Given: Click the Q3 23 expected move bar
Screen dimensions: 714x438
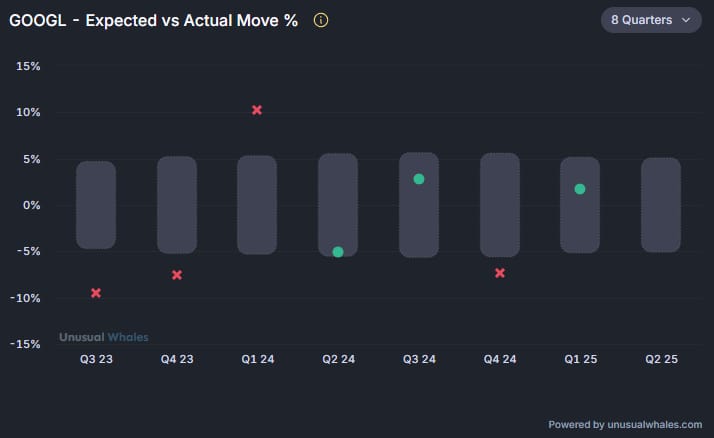Looking at the screenshot, I should click(96, 205).
